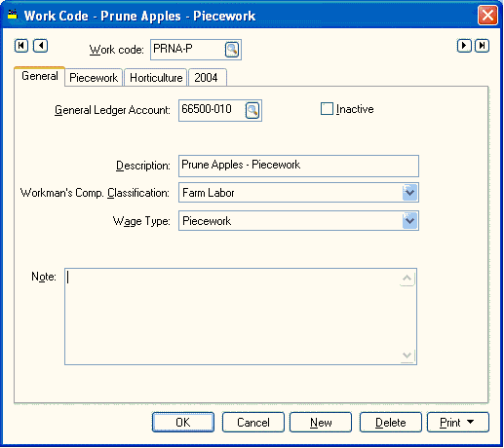Open the General Ledger Account lookup
Screen dimensions: 504x448
coord(252,111)
